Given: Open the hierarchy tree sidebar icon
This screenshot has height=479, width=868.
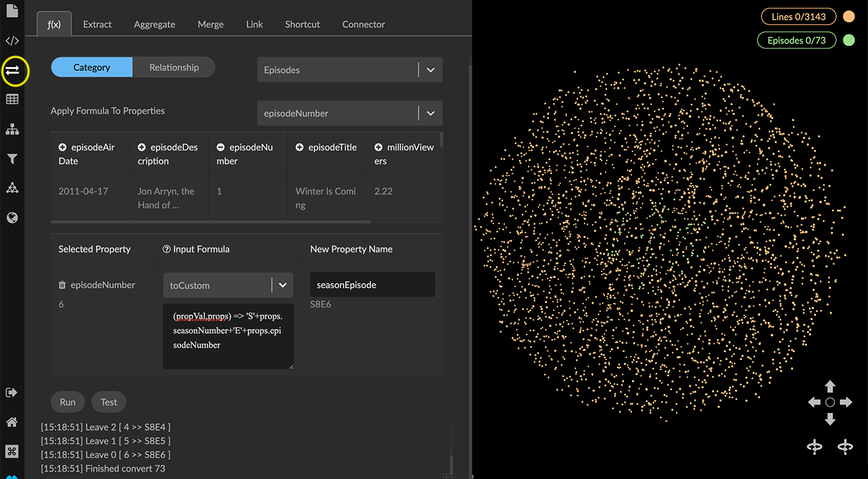Looking at the screenshot, I should click(12, 129).
